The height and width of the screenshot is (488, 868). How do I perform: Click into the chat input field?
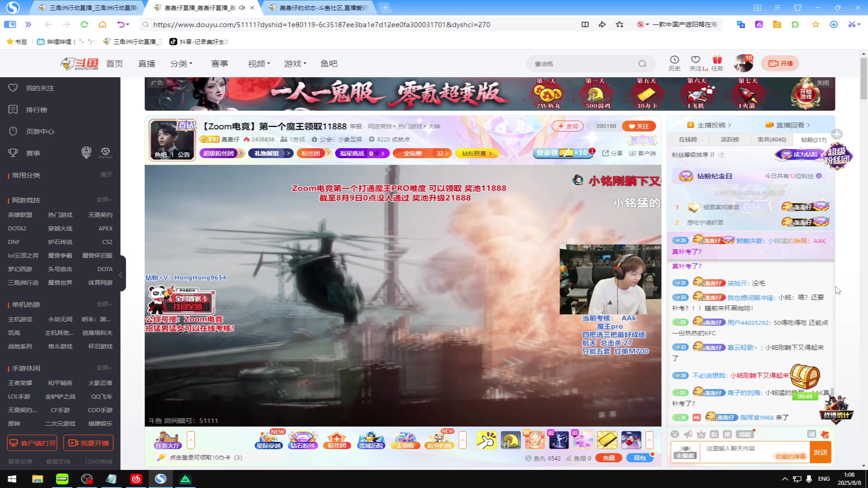click(x=755, y=452)
